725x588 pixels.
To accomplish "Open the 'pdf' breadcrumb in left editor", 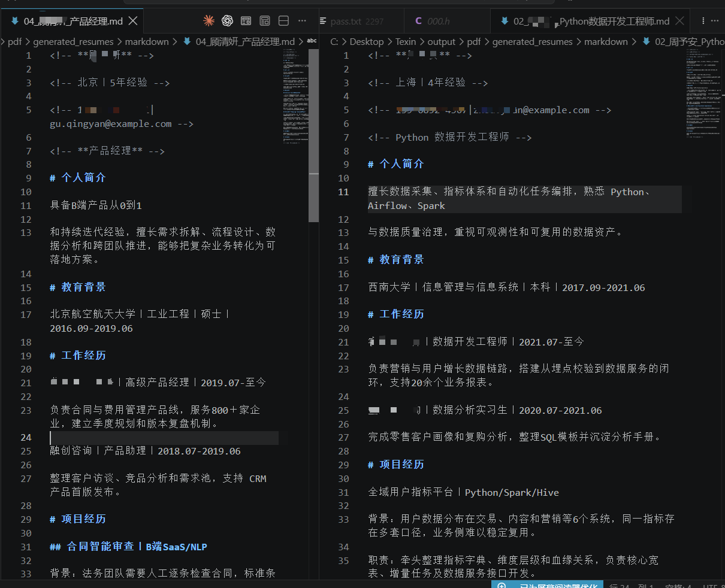I will tap(14, 41).
